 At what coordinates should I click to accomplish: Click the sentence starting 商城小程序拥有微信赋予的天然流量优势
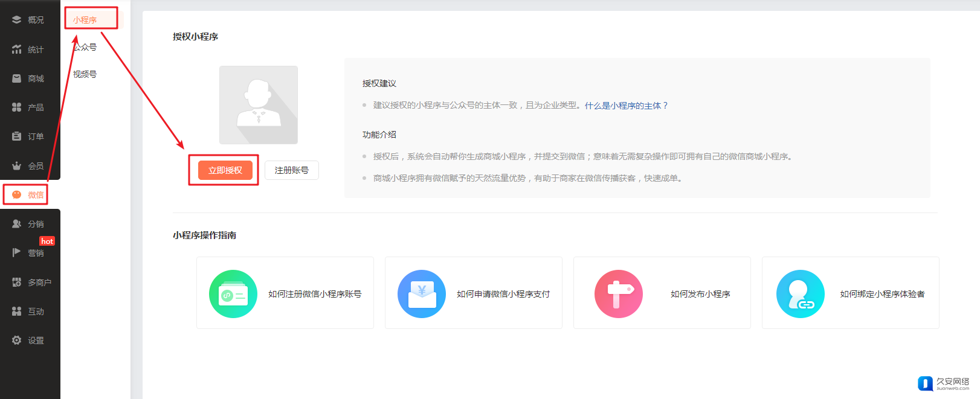click(529, 178)
